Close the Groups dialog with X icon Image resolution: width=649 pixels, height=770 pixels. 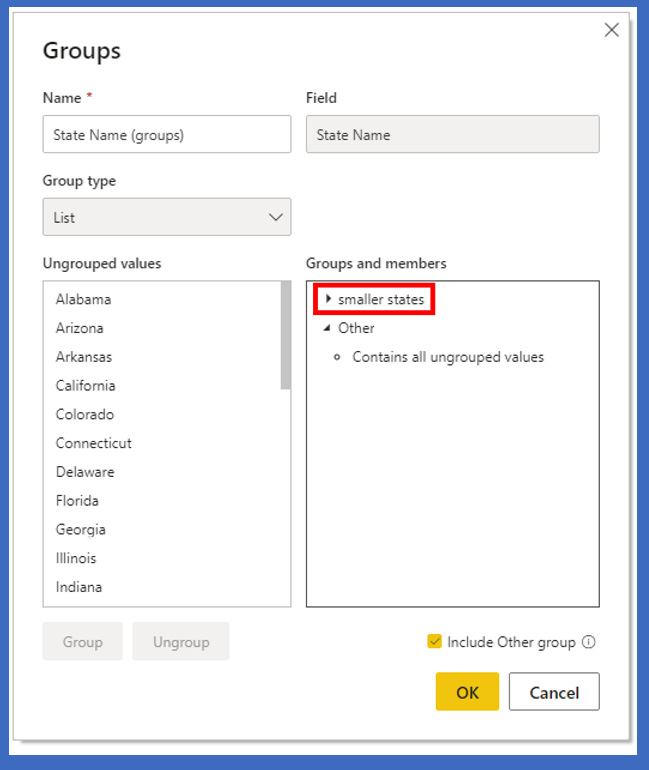point(612,30)
